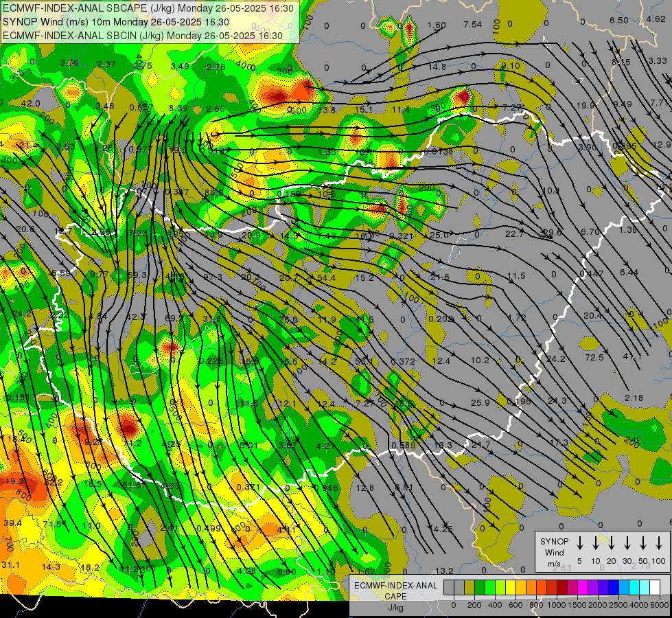Click the map value 76.6
672x618 pixels.
288,319
